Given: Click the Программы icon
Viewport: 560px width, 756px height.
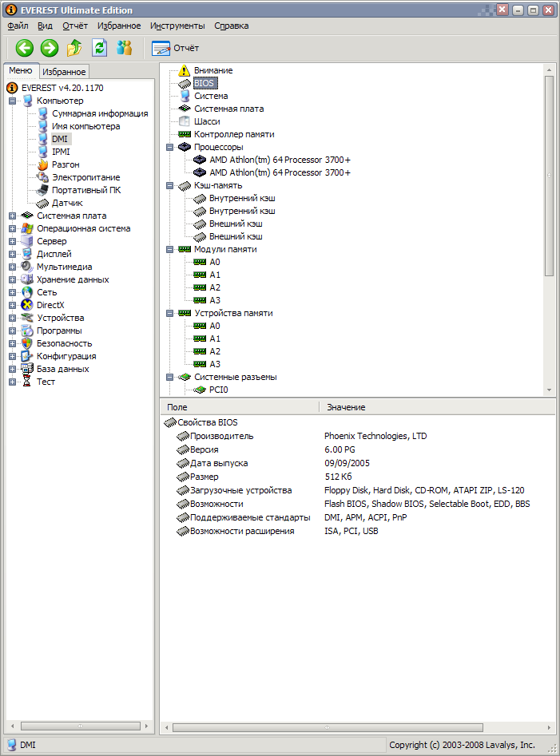Looking at the screenshot, I should (x=27, y=331).
